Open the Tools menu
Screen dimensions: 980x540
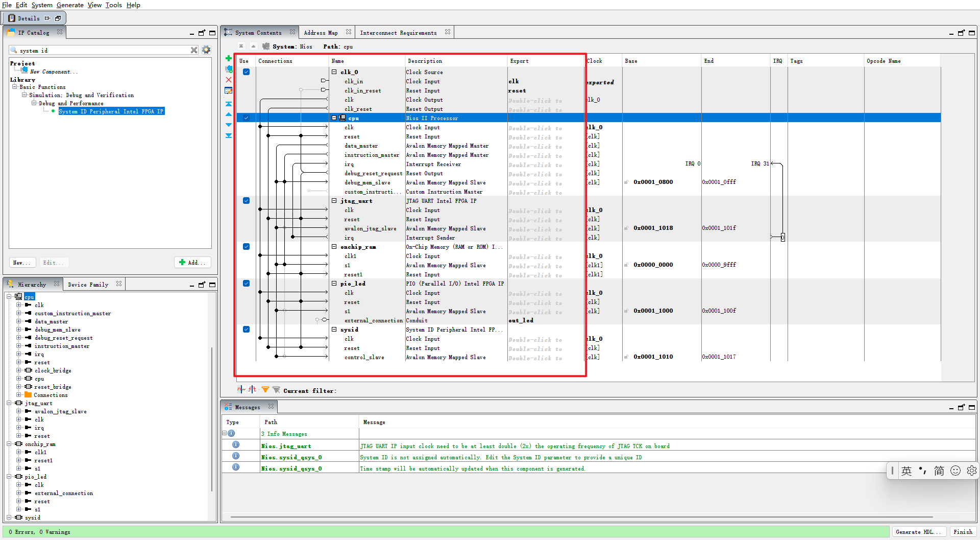tap(114, 5)
